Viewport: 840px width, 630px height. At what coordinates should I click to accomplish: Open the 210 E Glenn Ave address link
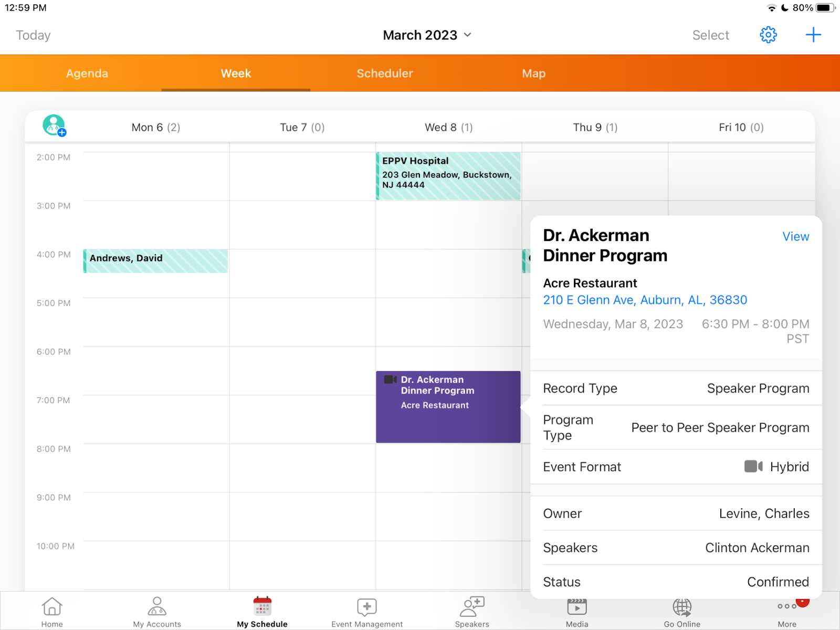pyautogui.click(x=645, y=300)
